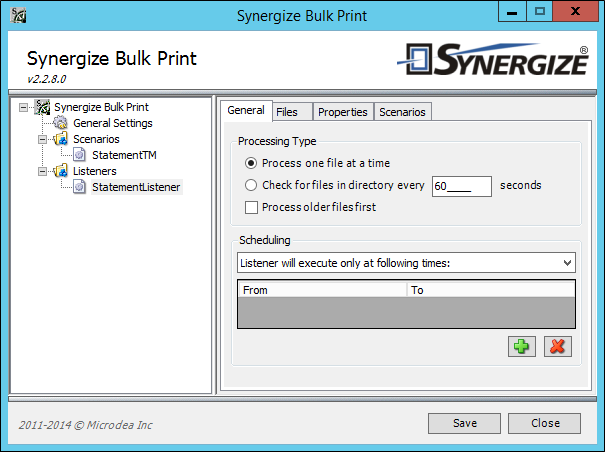This screenshot has width=605, height=452.
Task: Close the window with the title bar X
Action: point(575,12)
